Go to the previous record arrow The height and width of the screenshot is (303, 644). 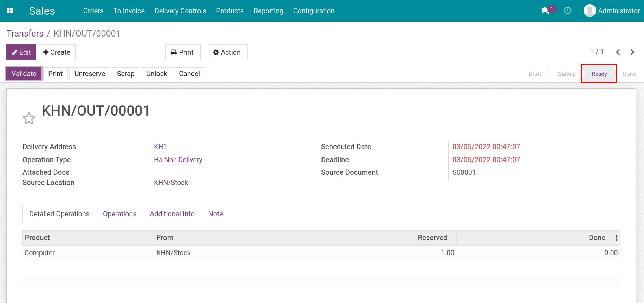point(618,52)
